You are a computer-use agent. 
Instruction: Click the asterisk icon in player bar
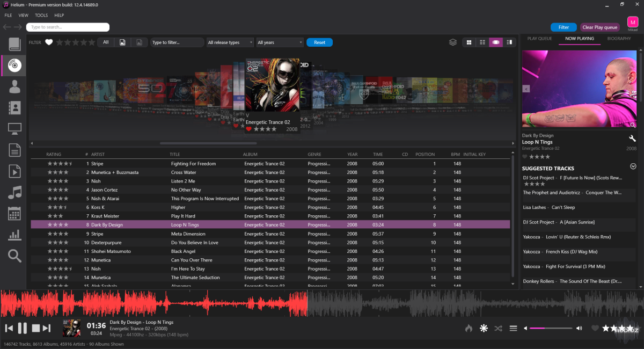484,328
